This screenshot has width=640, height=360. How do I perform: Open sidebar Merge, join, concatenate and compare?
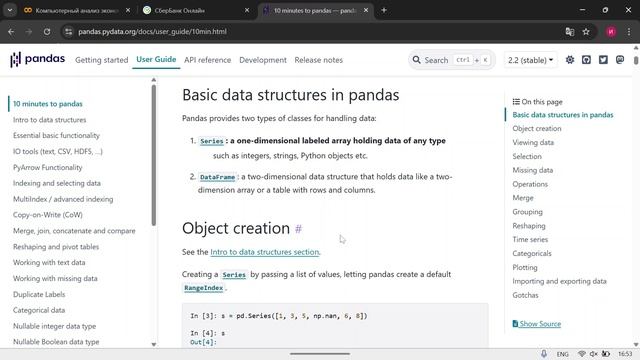[74, 231]
